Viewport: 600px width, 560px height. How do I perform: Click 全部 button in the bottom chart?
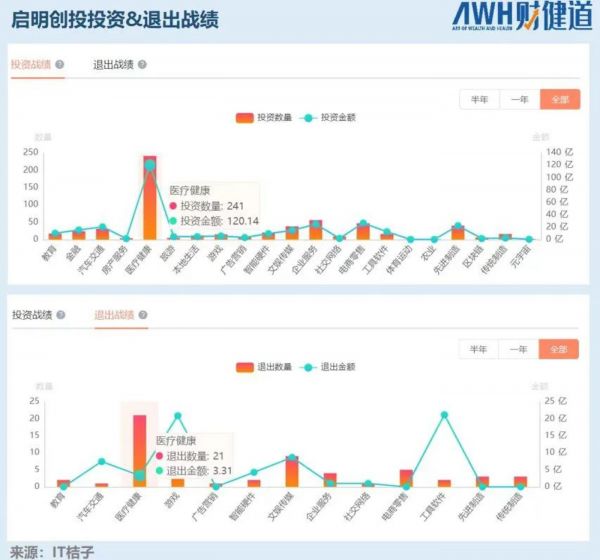[559, 349]
